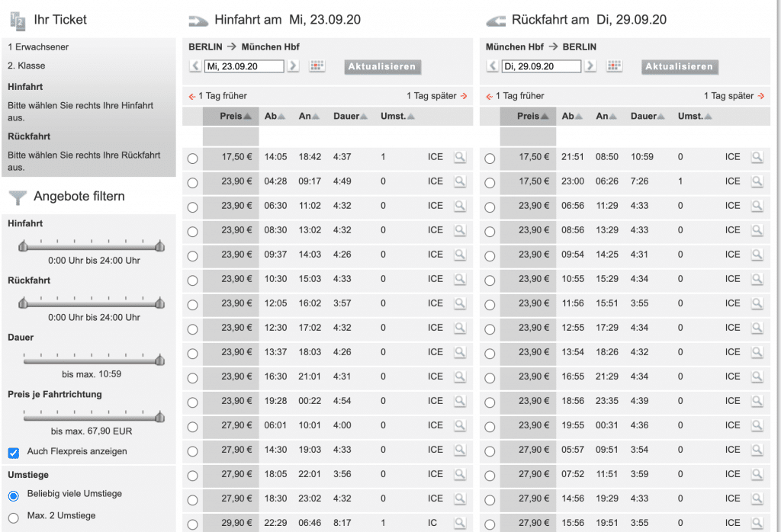Screen dimensions: 781x532
Task: Open calendar picker for Hinfahrt date
Action: click(317, 66)
